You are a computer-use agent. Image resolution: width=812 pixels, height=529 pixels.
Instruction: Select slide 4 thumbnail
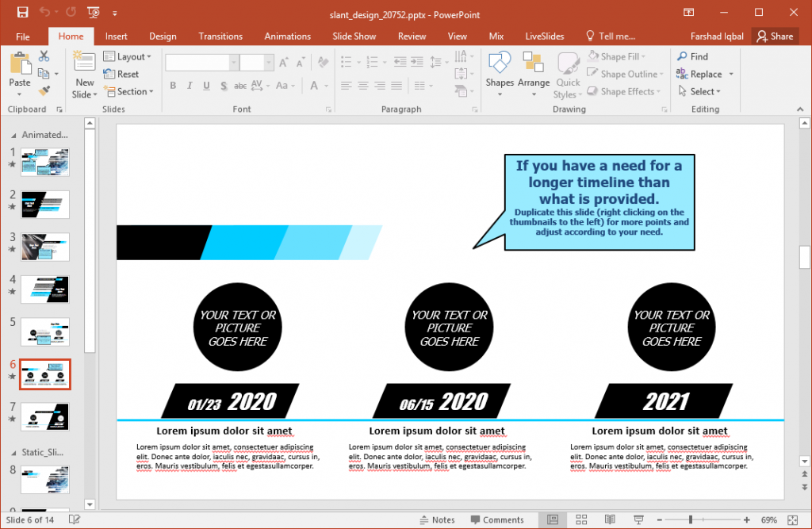pyautogui.click(x=45, y=289)
